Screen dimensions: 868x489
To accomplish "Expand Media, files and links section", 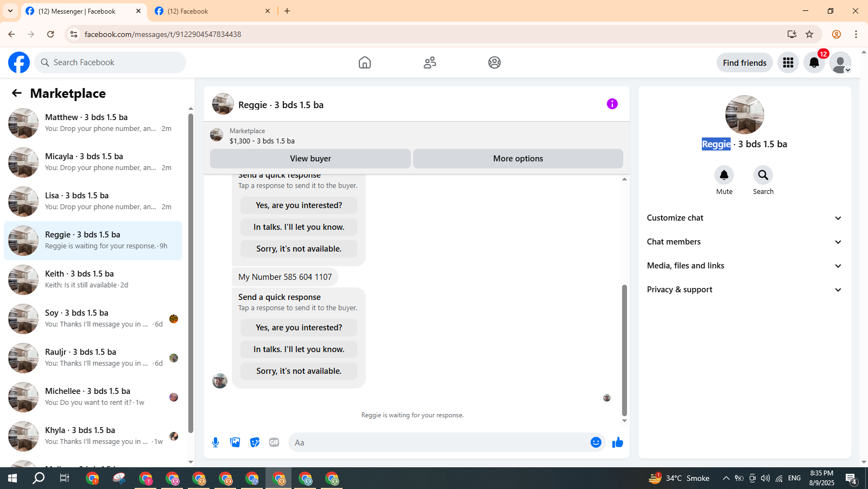I will pyautogui.click(x=744, y=266).
